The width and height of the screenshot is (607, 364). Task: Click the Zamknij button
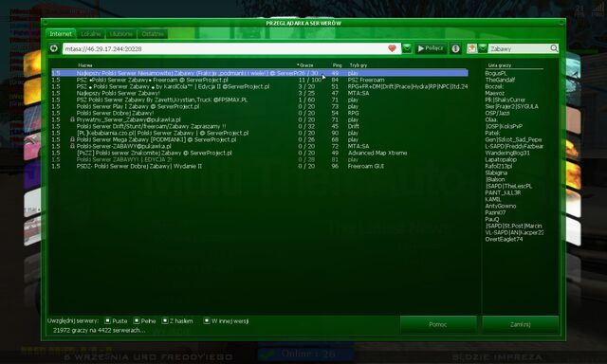click(520, 324)
